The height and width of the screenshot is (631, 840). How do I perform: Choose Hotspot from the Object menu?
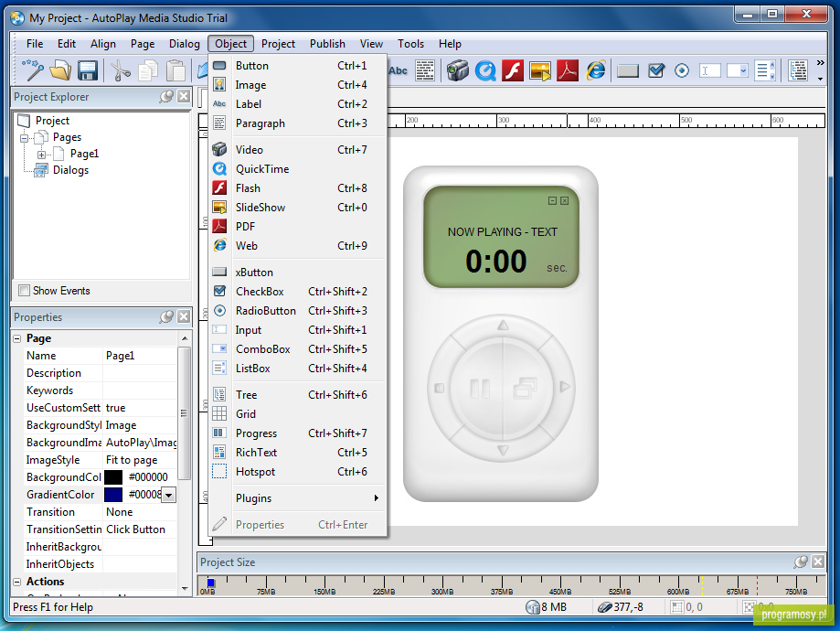point(298,472)
